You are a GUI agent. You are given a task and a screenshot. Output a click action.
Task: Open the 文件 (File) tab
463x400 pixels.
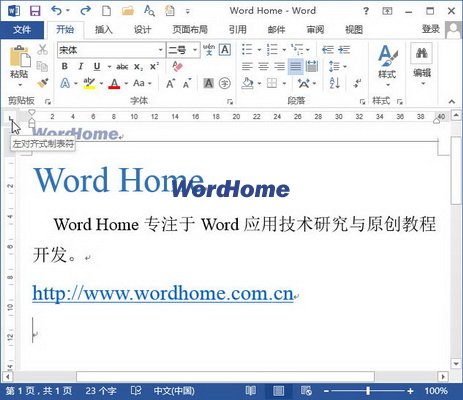tap(22, 30)
